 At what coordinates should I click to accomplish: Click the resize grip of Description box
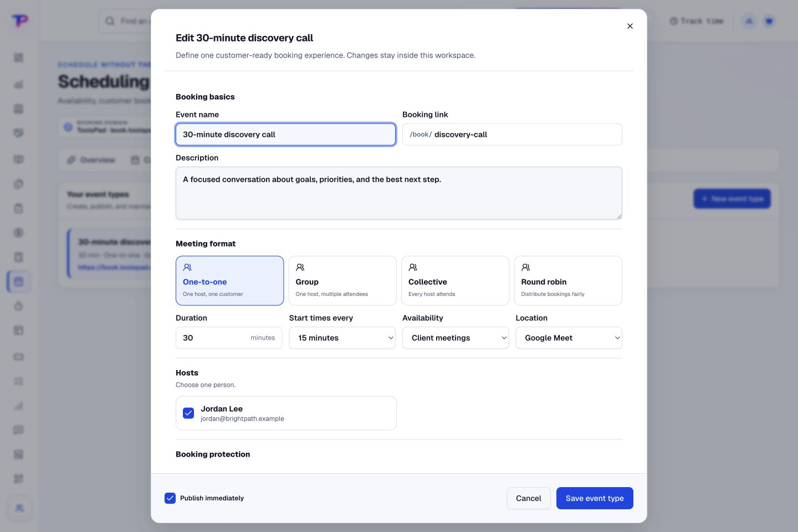[x=618, y=216]
